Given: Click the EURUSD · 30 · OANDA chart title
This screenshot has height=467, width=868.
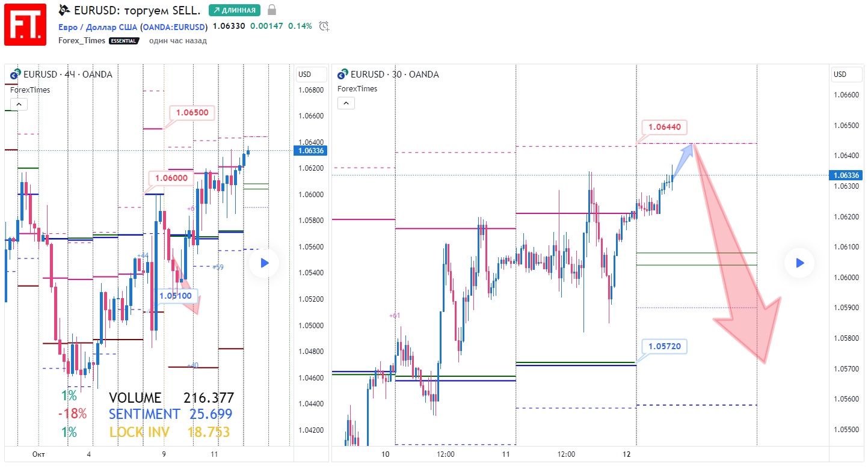Looking at the screenshot, I should pyautogui.click(x=395, y=75).
